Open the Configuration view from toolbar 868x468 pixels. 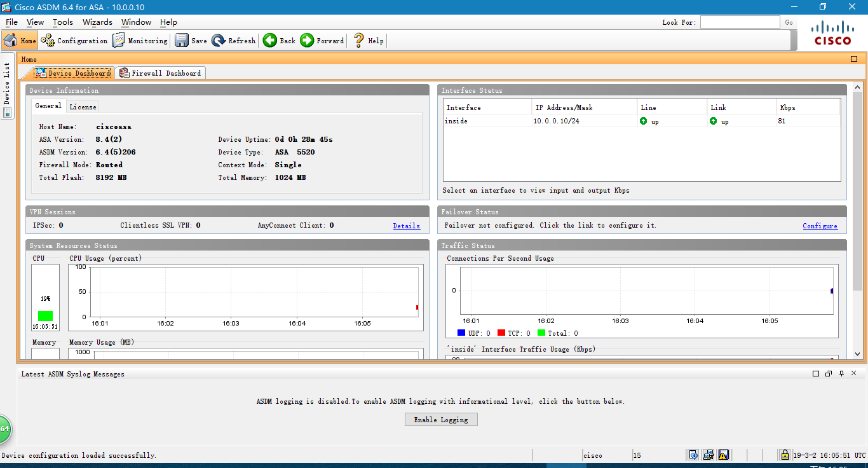[74, 40]
